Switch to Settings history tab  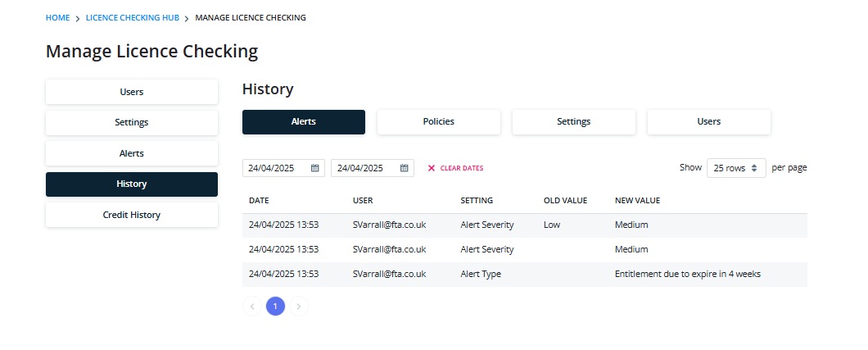pos(573,122)
